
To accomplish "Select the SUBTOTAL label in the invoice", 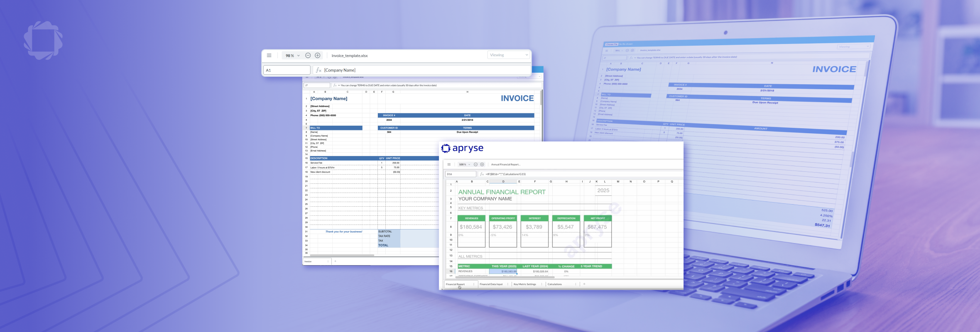I will pyautogui.click(x=385, y=232).
